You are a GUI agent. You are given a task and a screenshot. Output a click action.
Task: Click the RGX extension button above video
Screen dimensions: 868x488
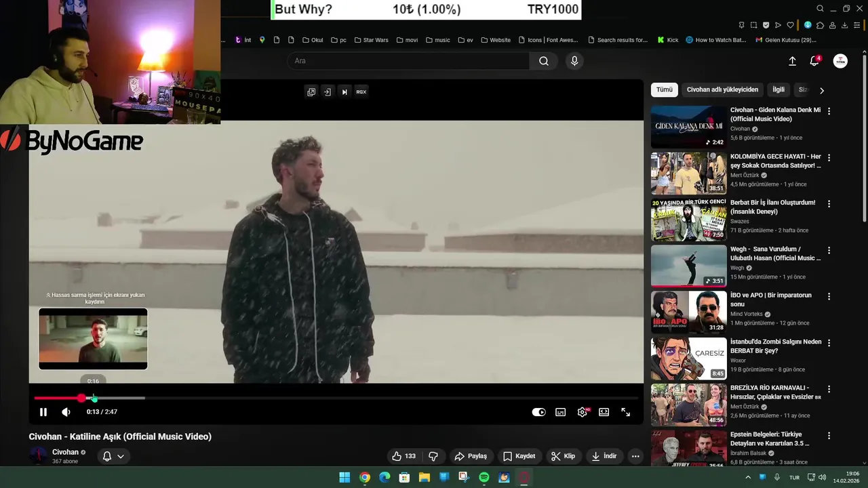click(x=361, y=92)
